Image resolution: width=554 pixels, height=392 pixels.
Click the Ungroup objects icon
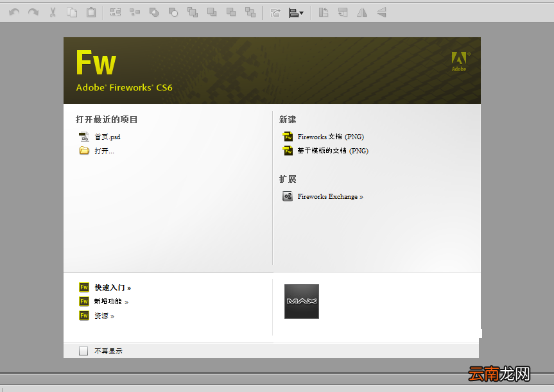click(135, 13)
